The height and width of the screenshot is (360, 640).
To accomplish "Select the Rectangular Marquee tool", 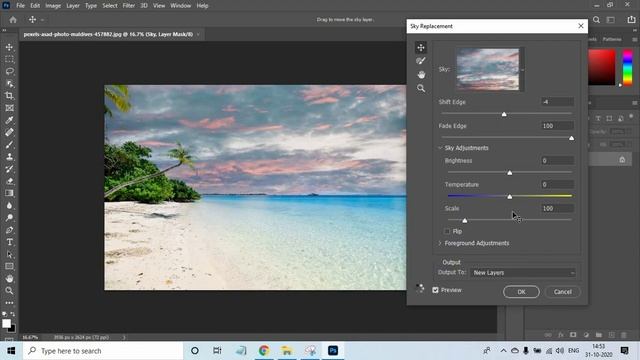I will click(x=9, y=59).
